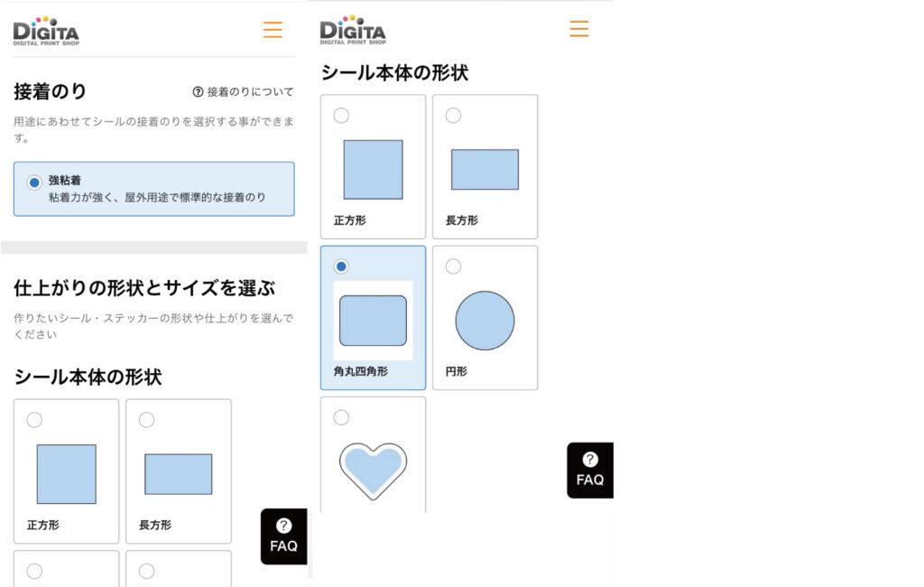Click 長方形 label in right screen
This screenshot has height=587, width=924.
point(461,220)
